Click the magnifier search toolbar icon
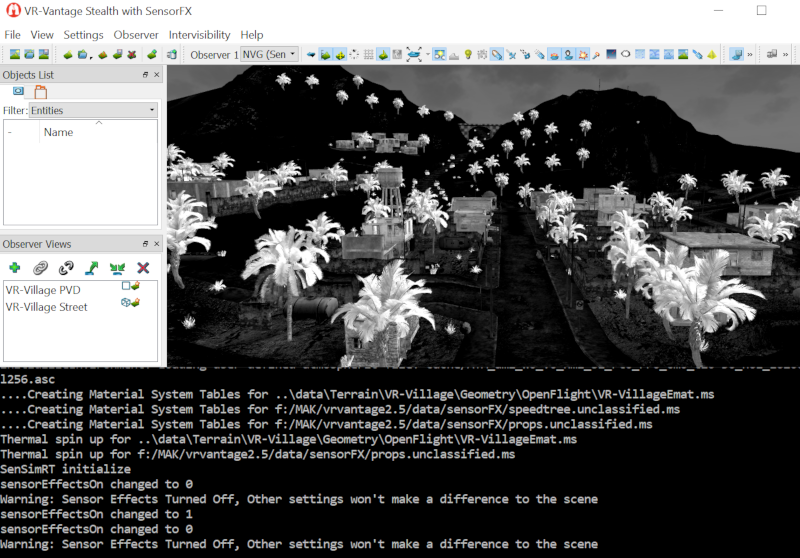Viewport: 800px width, 558px height. coord(596,54)
